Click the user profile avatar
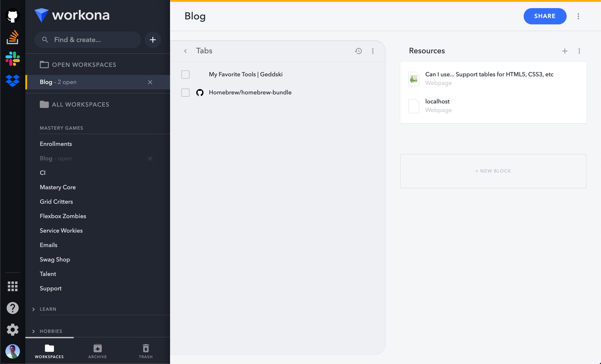 tap(12, 351)
